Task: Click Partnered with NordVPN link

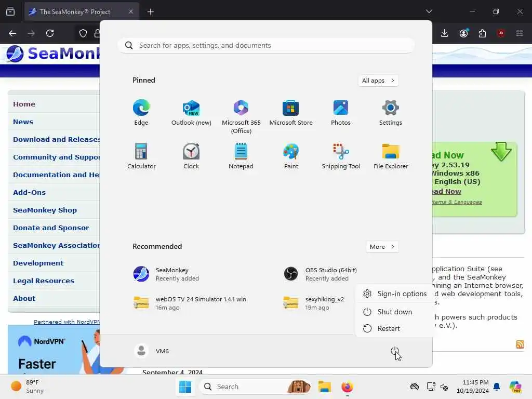Action: 66,322
